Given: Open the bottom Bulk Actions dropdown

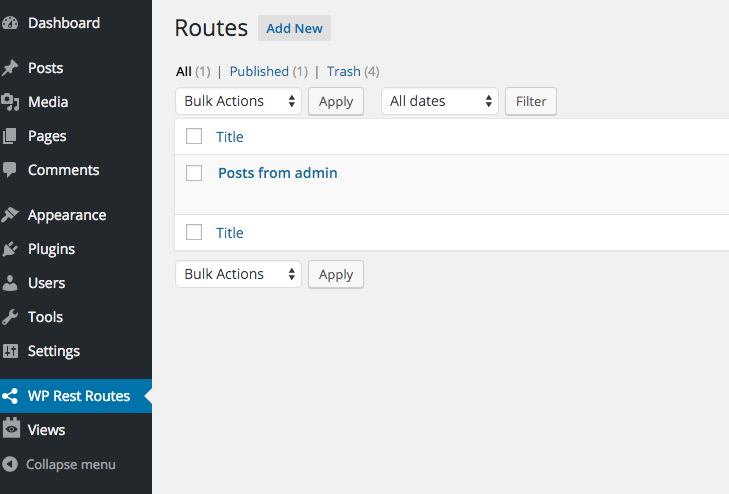Looking at the screenshot, I should (x=238, y=274).
